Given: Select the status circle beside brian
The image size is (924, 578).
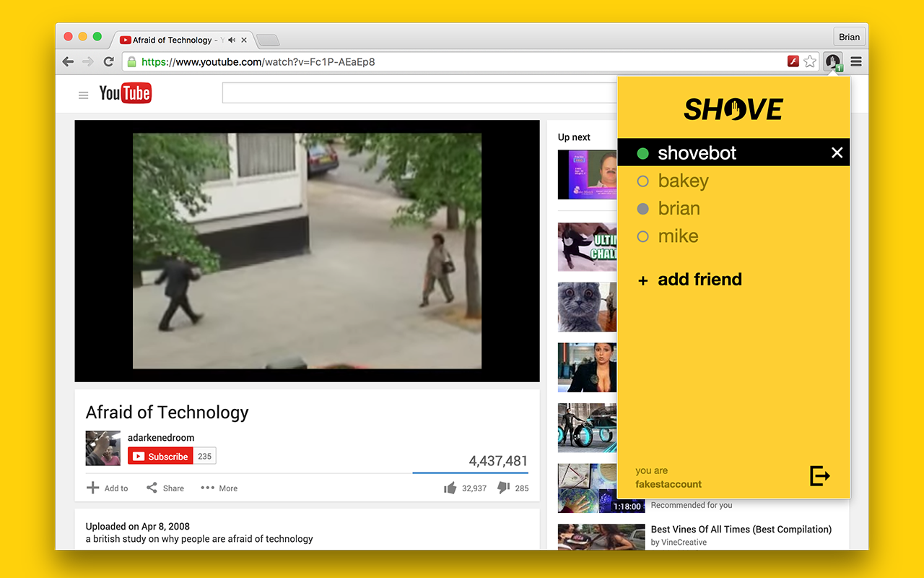Looking at the screenshot, I should point(642,209).
